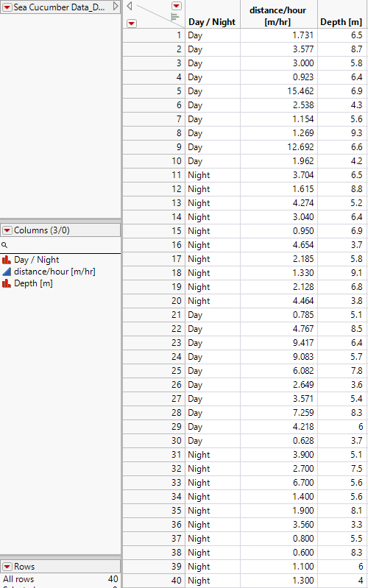
Task: Click the column sort bars icon in the grid corner
Action: [x=175, y=17]
